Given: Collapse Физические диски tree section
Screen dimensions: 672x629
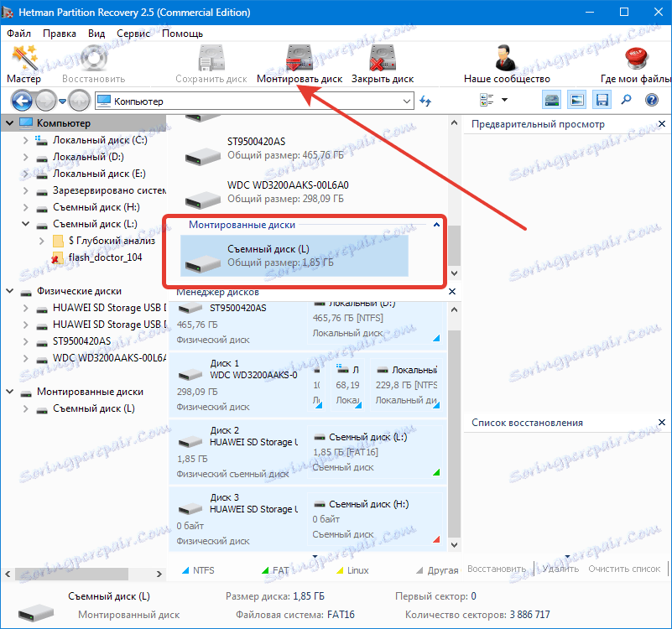Looking at the screenshot, I should (x=10, y=291).
